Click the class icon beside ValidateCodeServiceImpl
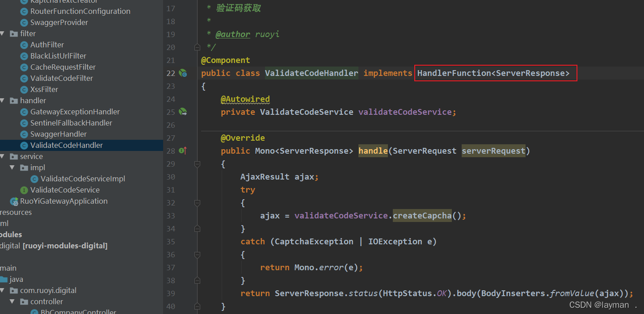The width and height of the screenshot is (644, 314). tap(34, 179)
